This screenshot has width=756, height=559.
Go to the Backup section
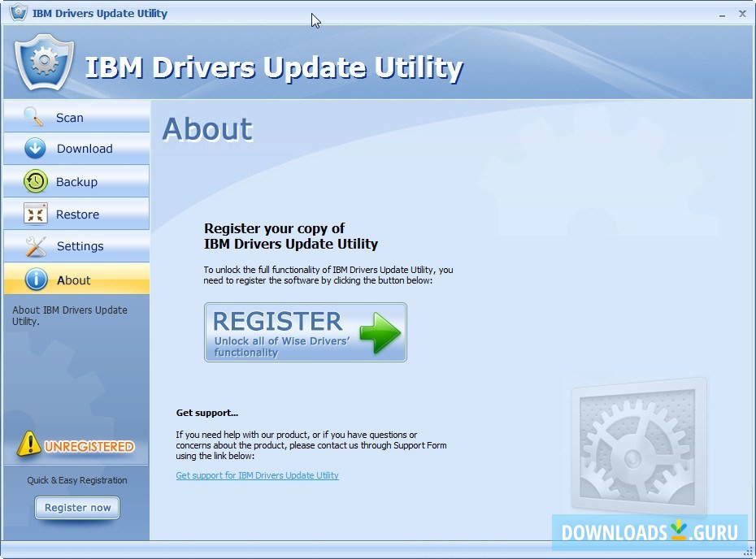tap(76, 181)
